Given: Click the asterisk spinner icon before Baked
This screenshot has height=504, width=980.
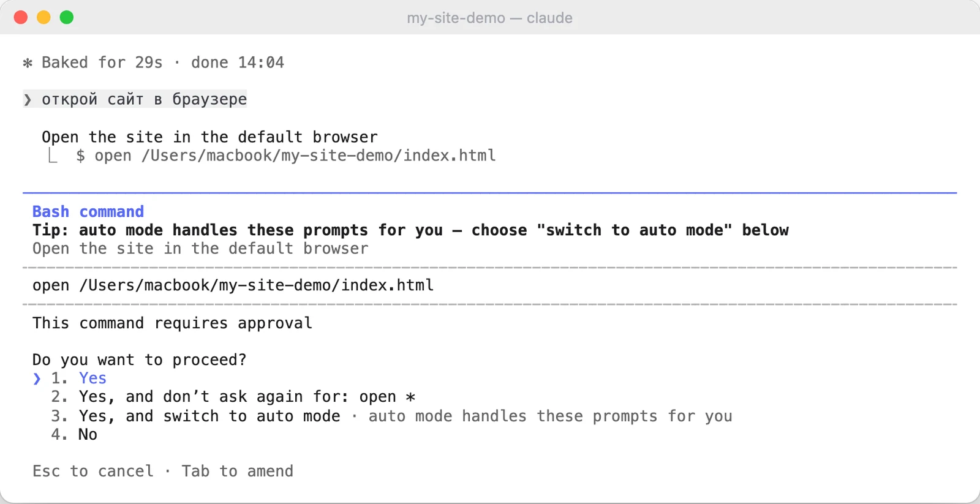Looking at the screenshot, I should [x=28, y=63].
